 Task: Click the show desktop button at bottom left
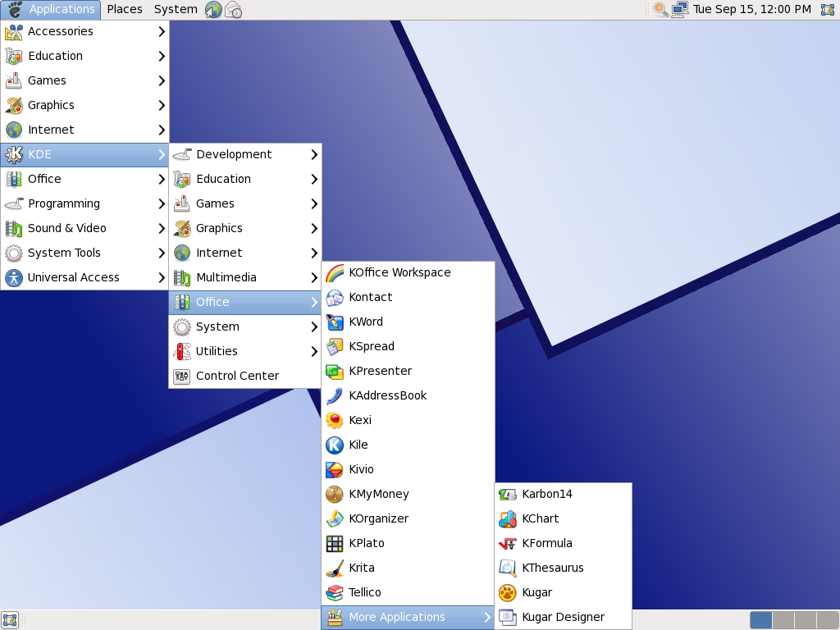click(x=10, y=620)
